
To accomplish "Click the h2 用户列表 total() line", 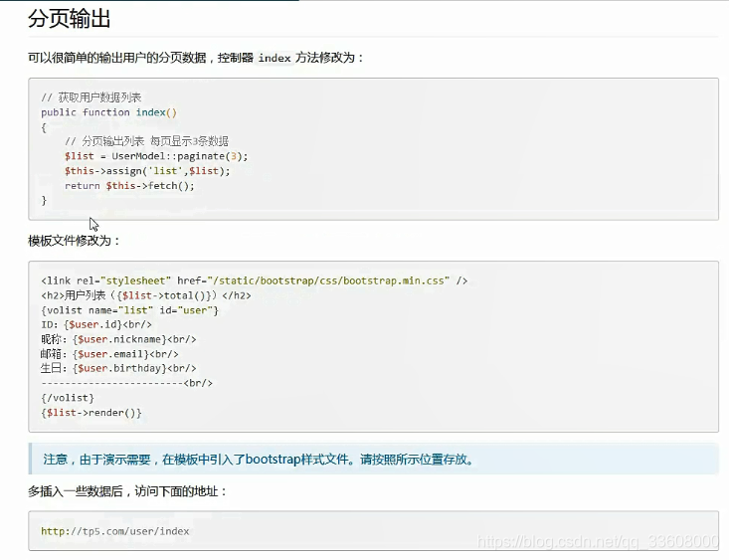I will pyautogui.click(x=146, y=295).
